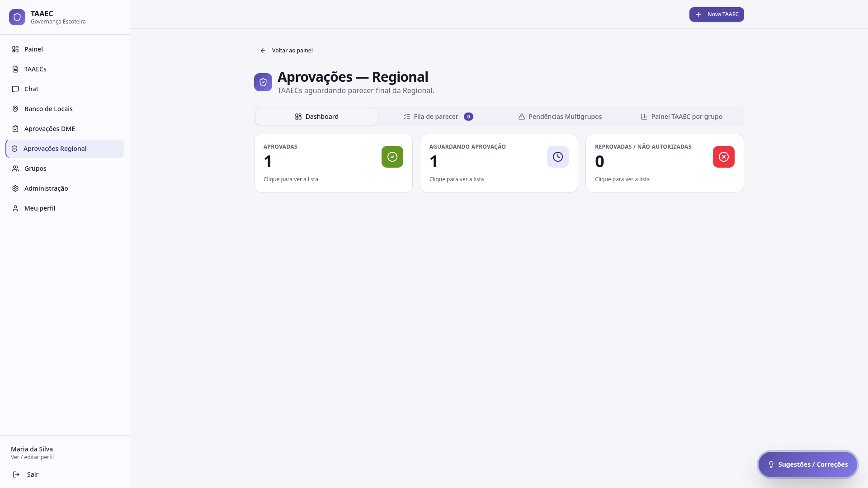Click the Aprovações DME clipboard icon
The height and width of the screenshot is (488, 868).
pos(15,129)
